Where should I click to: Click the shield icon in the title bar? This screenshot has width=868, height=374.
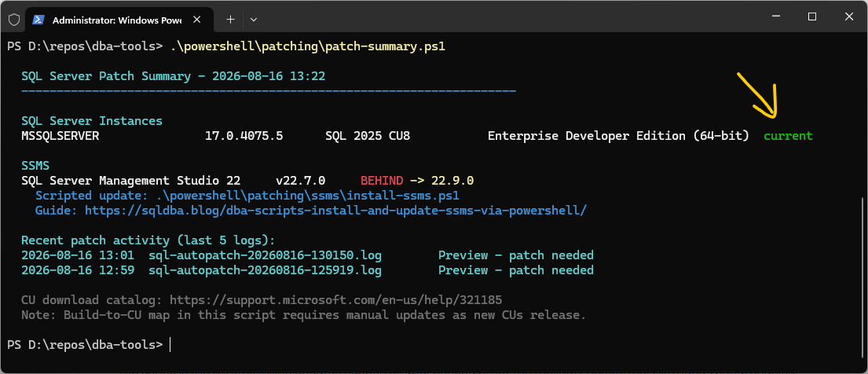14,20
